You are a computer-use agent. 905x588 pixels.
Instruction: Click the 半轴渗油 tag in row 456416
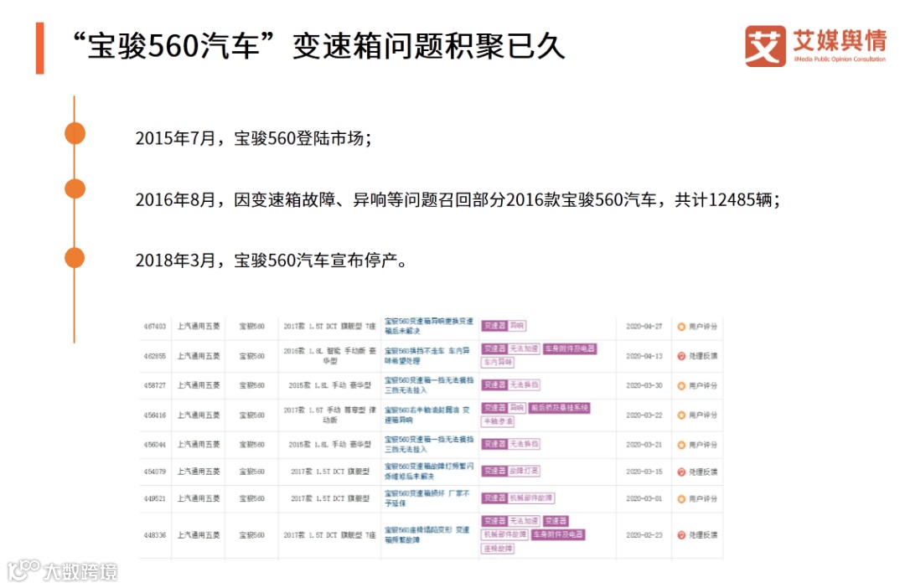point(498,422)
